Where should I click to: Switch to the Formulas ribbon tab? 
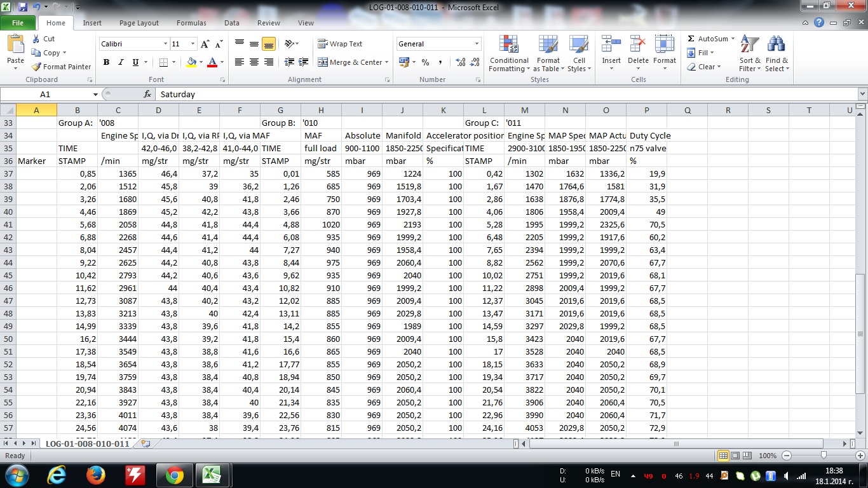[x=191, y=23]
